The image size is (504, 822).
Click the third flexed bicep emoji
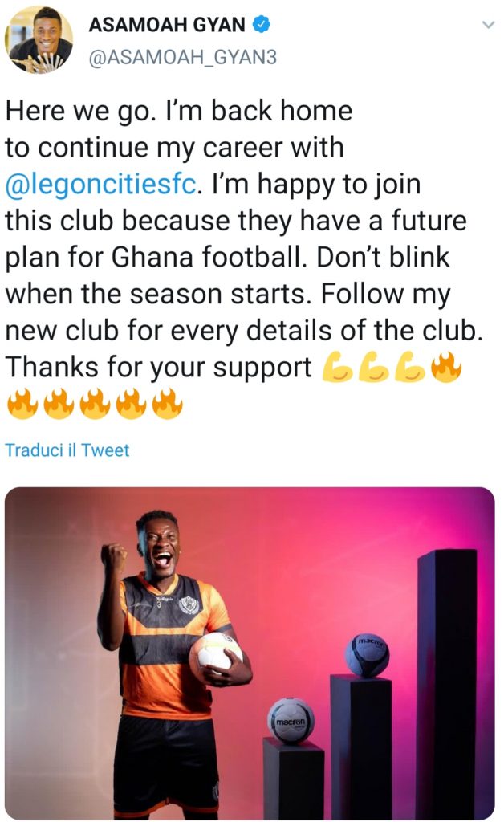tap(409, 368)
